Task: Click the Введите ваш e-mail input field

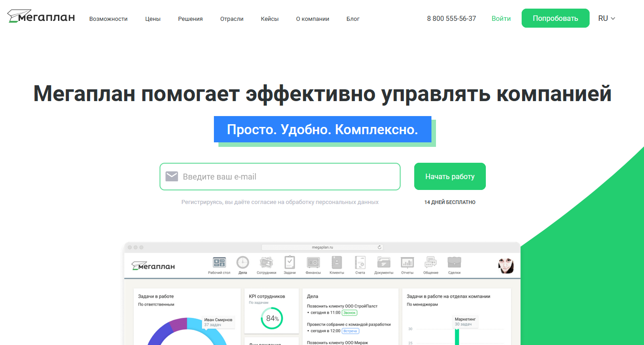Action: click(x=280, y=176)
